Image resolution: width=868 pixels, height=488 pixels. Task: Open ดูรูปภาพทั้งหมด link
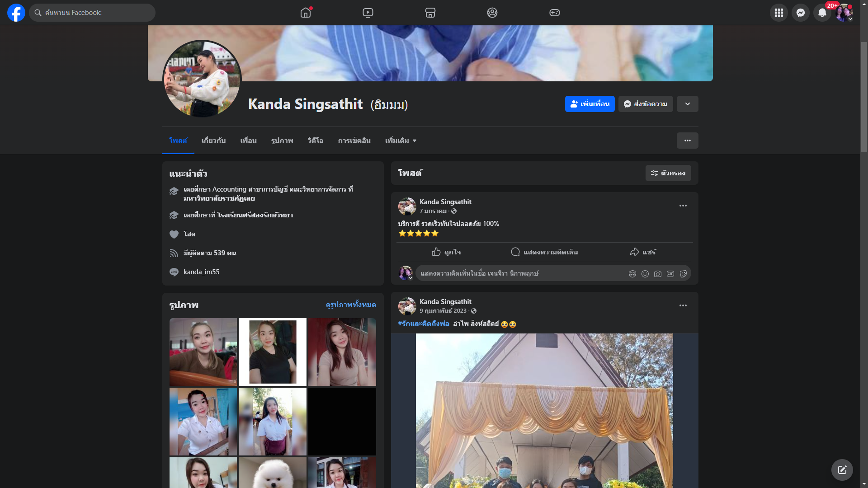pos(350,305)
